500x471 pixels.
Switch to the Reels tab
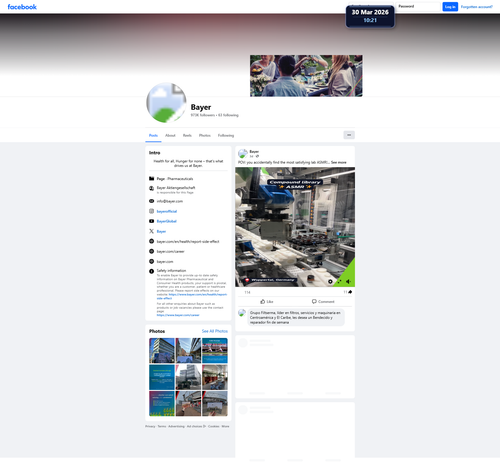tap(187, 135)
